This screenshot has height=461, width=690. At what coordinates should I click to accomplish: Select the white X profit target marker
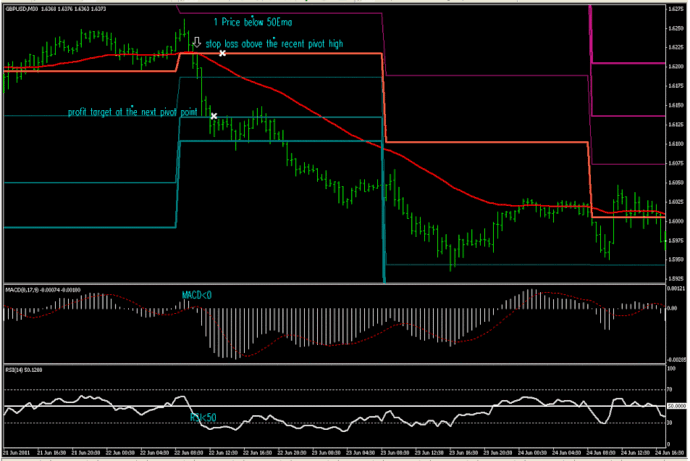pyautogui.click(x=213, y=116)
